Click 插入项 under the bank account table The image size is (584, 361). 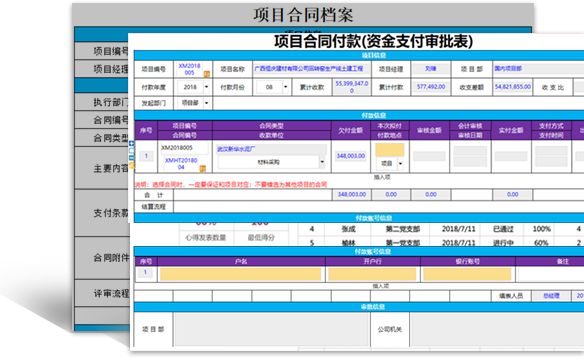[381, 286]
